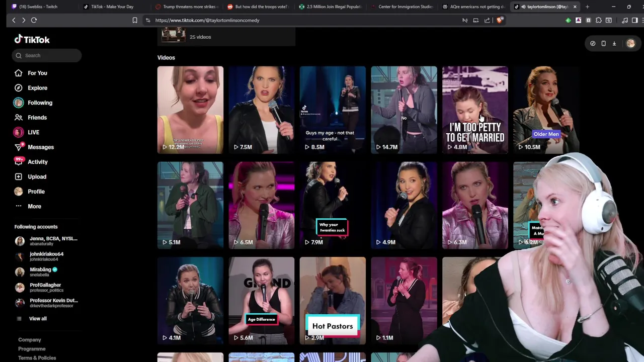The image size is (644, 362).
Task: Play the video with 6.5M views
Action: pos(262,205)
